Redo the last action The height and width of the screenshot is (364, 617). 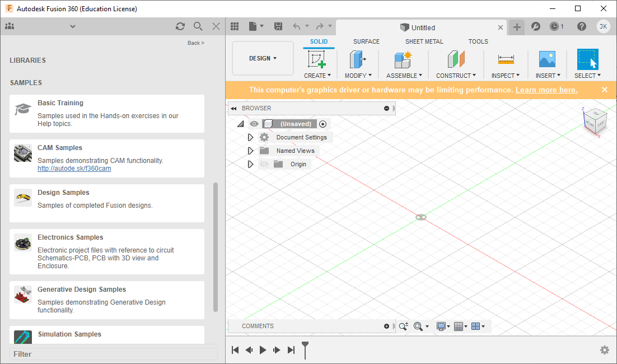point(320,26)
